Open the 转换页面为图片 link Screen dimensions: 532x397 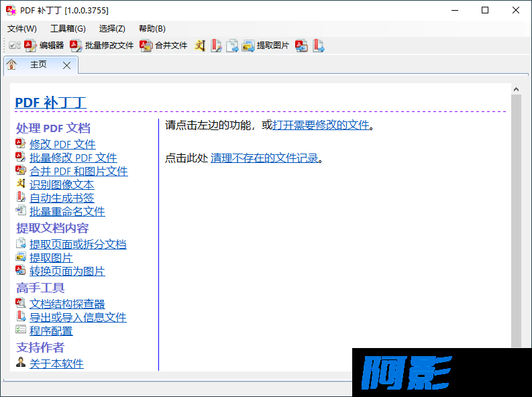67,271
